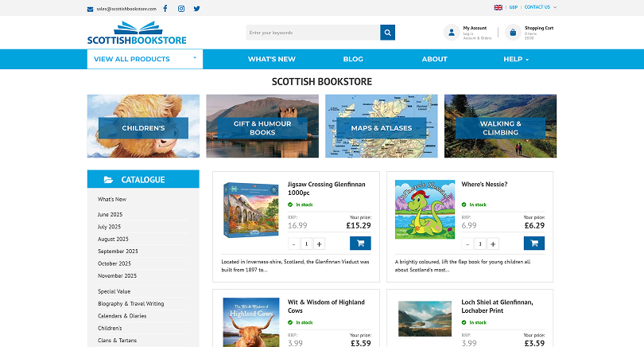Decrease quantity for Where's Nessie
Image resolution: width=644 pixels, height=347 pixels.
coord(467,244)
